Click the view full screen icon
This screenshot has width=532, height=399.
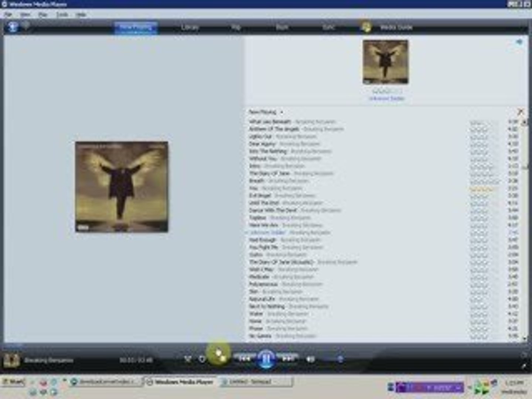pyautogui.click(x=524, y=355)
